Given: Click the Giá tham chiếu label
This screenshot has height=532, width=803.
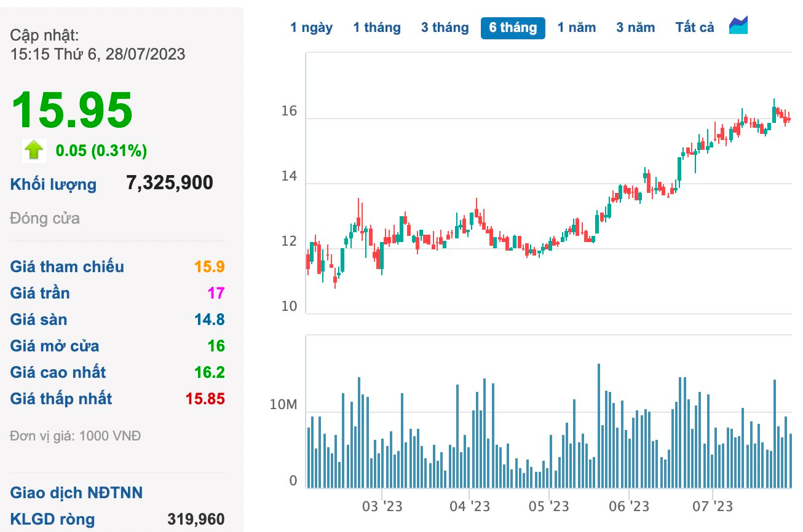Looking at the screenshot, I should click(x=67, y=267).
